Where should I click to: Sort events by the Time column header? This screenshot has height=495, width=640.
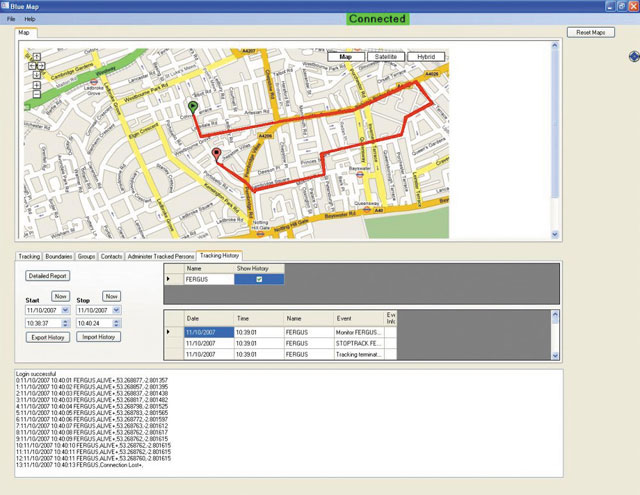pos(259,318)
